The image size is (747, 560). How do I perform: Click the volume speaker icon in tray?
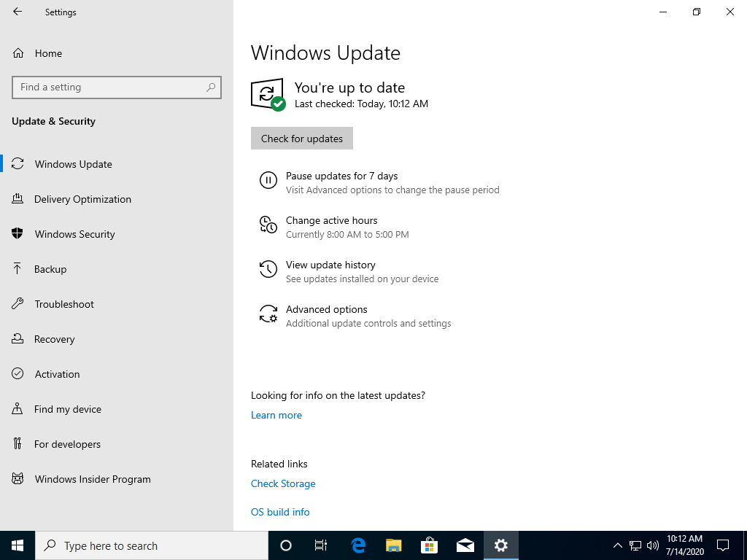(653, 545)
